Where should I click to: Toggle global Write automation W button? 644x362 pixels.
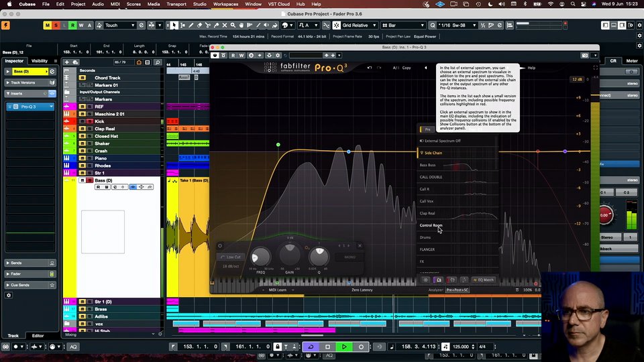pos(81,25)
